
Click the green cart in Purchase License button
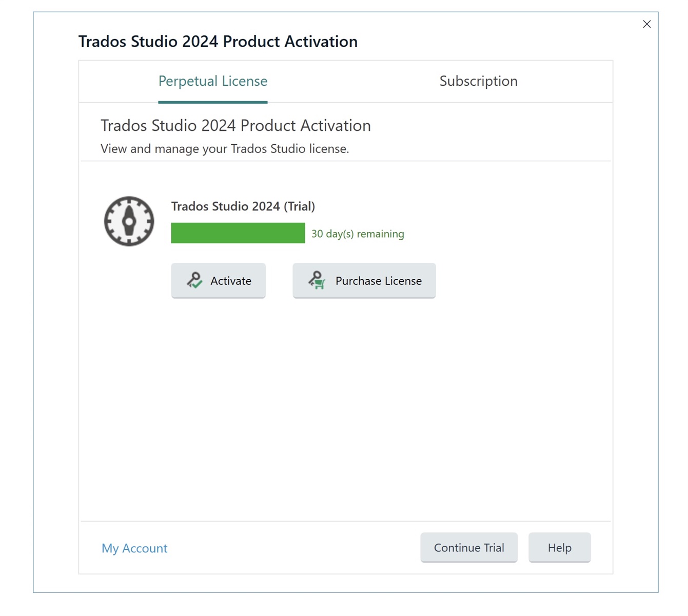pyautogui.click(x=319, y=284)
